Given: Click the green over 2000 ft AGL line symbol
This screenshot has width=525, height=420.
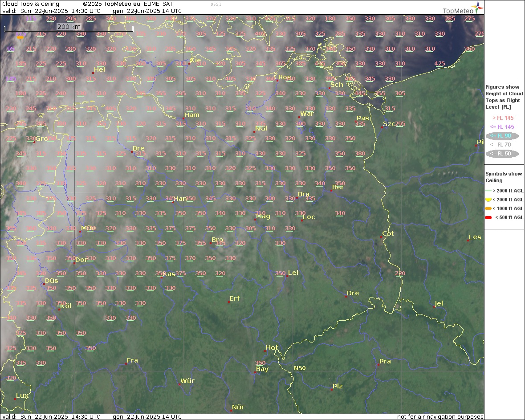Looking at the screenshot, I should [x=488, y=191].
